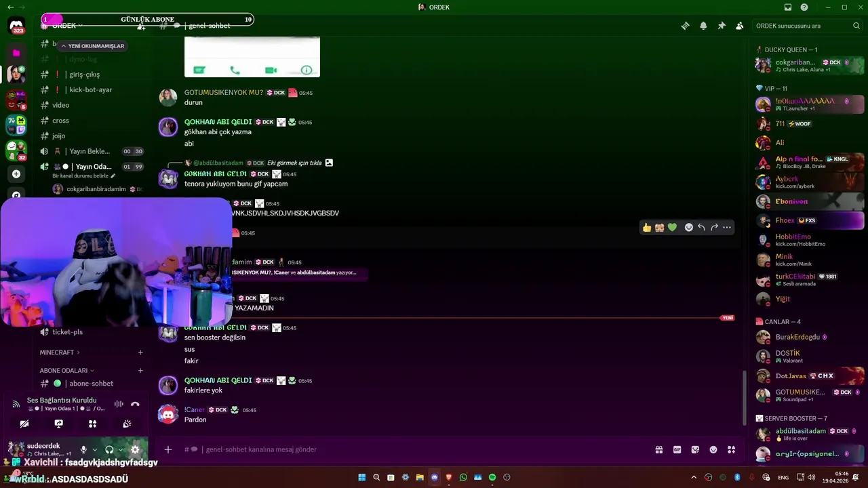
Task: Open the threads icon in channel header
Action: tap(686, 26)
